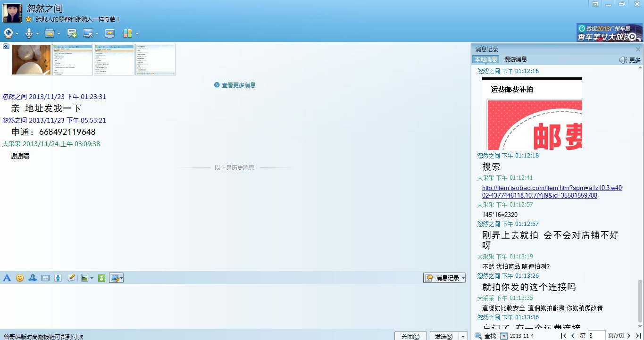Send a window shake nudge
This screenshot has width=644, height=340.
tap(45, 278)
